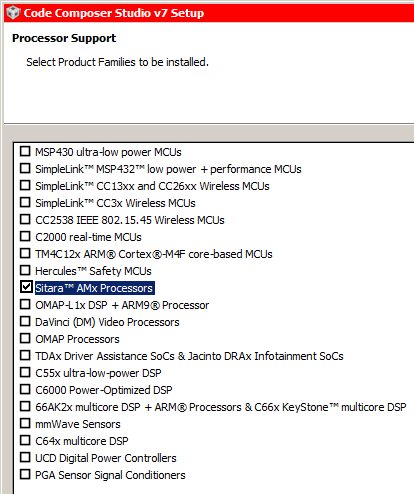Tick OMAP Processors checkbox
414x494 pixels.
(25, 338)
